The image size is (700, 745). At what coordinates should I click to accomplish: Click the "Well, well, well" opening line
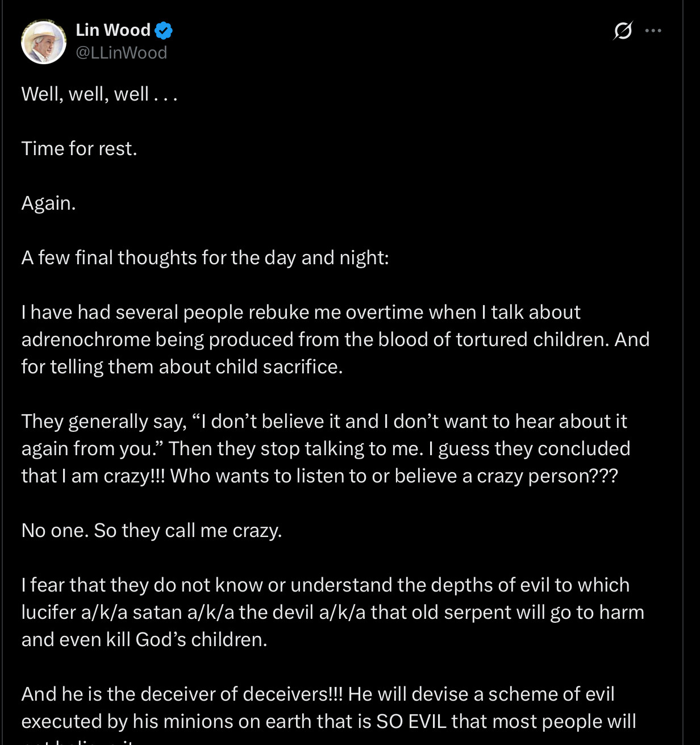99,94
